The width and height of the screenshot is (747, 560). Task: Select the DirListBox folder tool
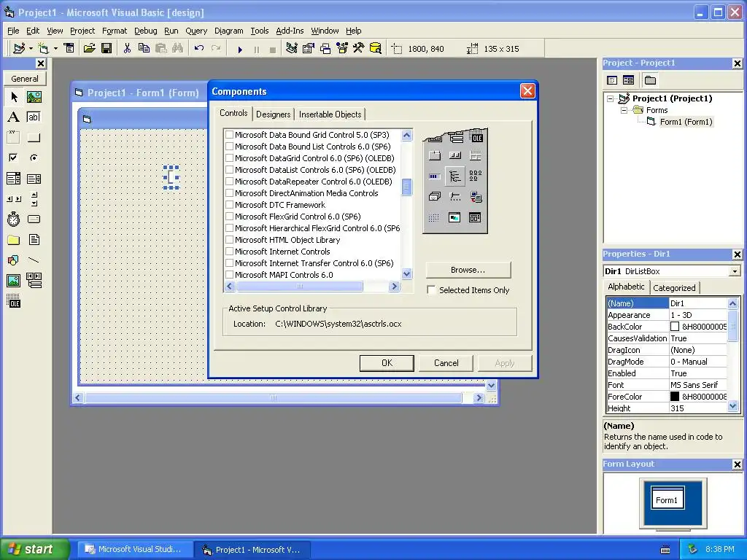click(14, 239)
